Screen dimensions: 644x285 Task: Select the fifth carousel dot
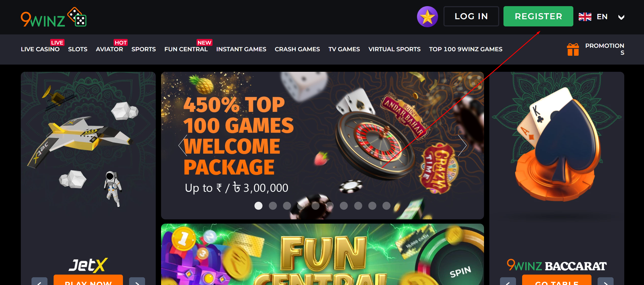[x=315, y=206]
